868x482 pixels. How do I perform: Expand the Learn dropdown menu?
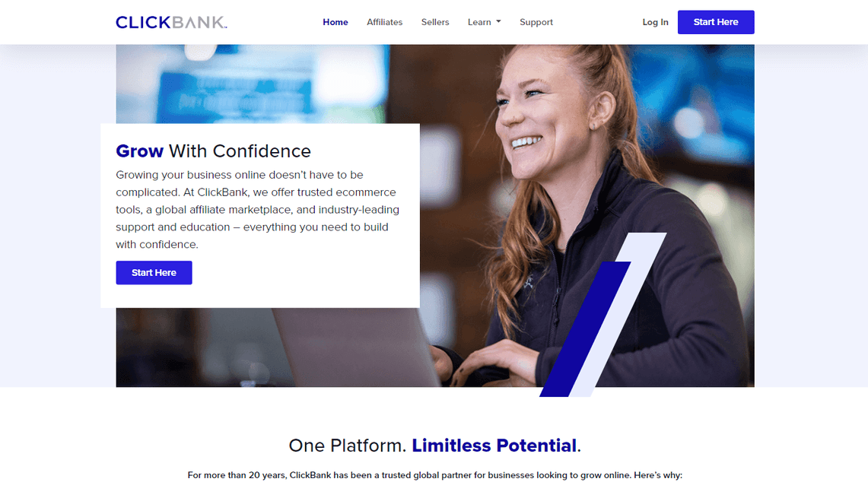484,22
